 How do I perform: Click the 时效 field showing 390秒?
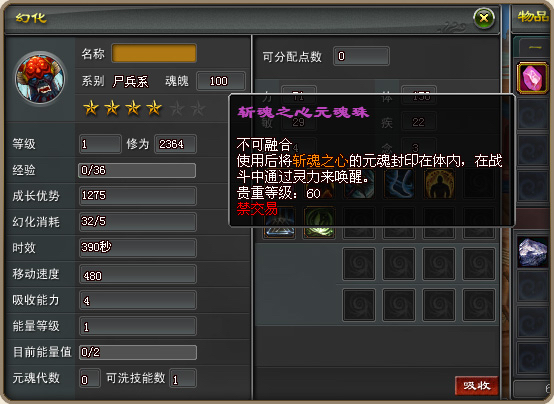pos(137,247)
